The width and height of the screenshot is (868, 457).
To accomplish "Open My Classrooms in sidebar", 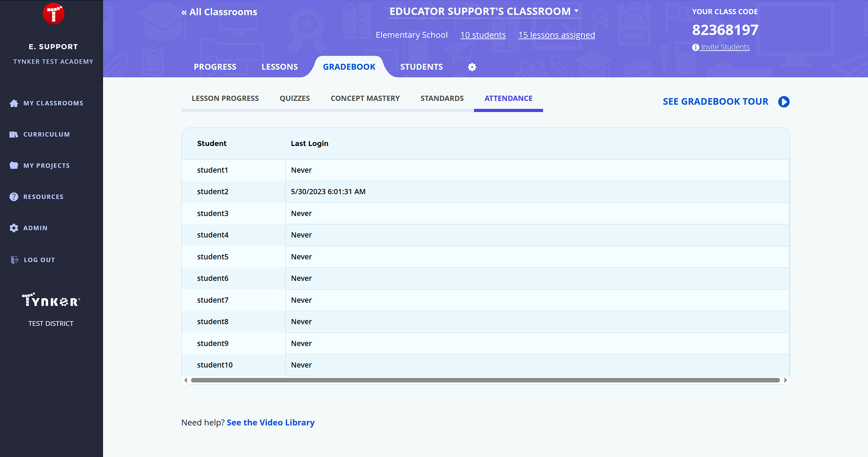I will 53,103.
